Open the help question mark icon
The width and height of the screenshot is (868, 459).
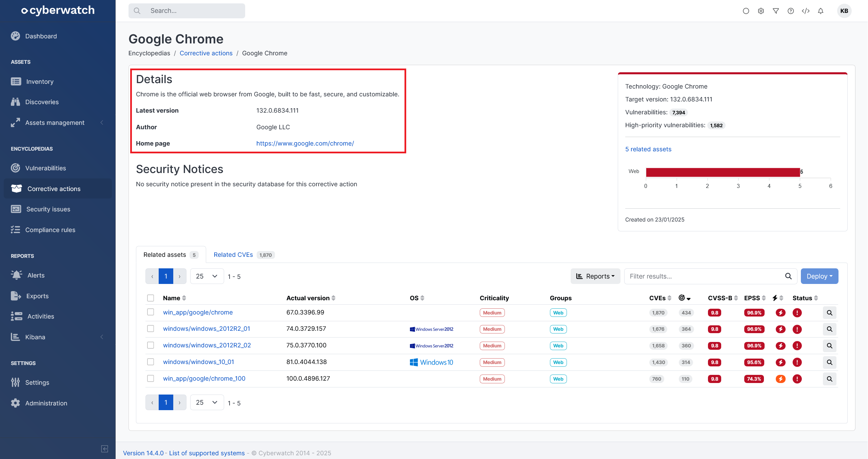coord(791,11)
